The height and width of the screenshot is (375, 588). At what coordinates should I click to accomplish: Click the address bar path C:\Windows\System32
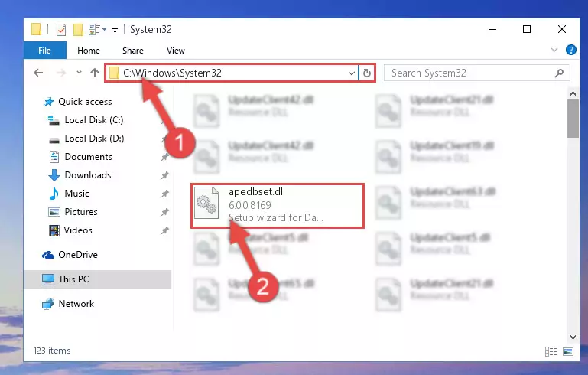click(172, 73)
